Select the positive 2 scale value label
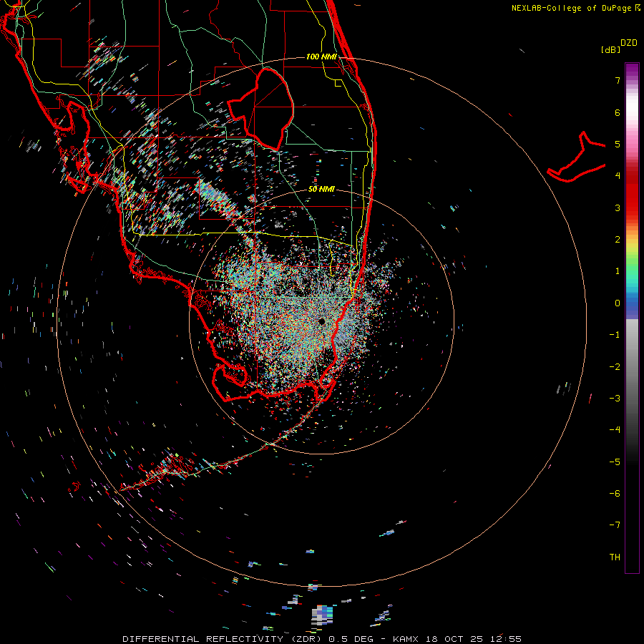This screenshot has height=644, width=644. (x=618, y=240)
